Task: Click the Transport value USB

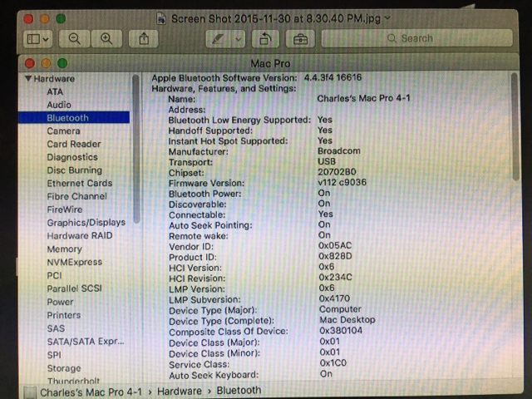Action: coord(327,161)
